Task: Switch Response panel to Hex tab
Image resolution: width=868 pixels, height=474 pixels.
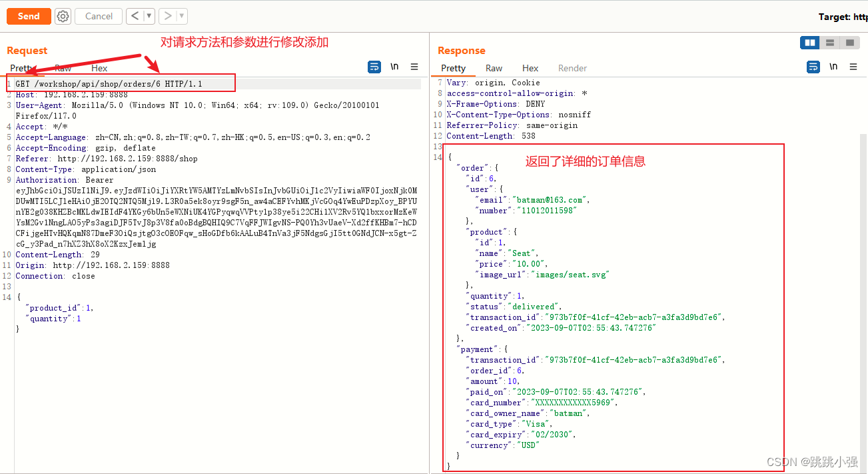Action: [530, 68]
